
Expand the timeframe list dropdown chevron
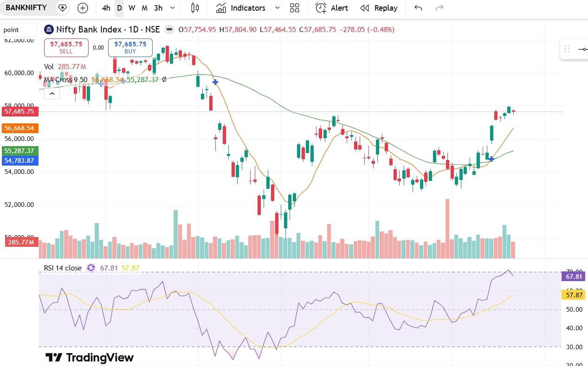[173, 8]
